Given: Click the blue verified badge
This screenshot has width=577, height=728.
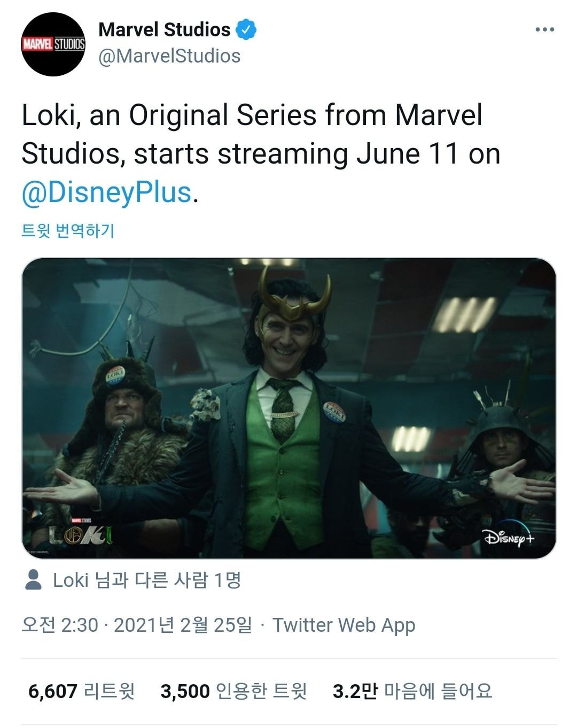Looking at the screenshot, I should click(x=246, y=30).
